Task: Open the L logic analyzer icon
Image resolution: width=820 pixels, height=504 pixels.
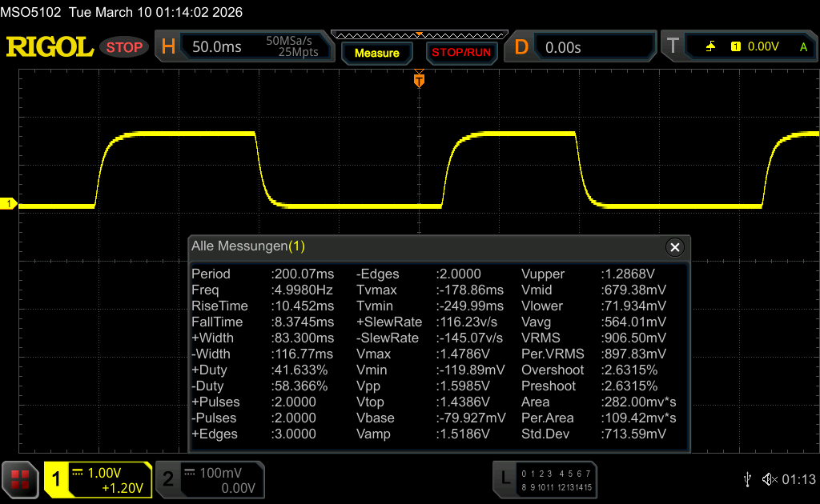Action: [x=504, y=478]
